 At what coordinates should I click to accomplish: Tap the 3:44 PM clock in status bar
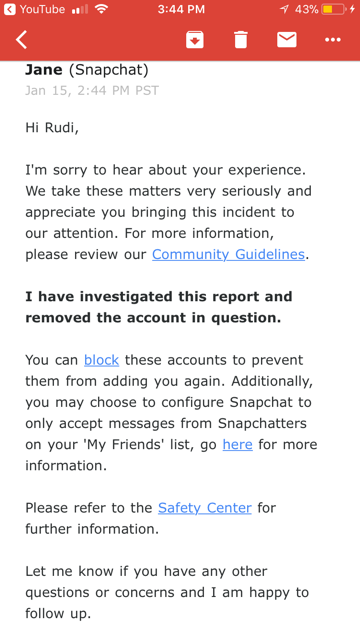[x=181, y=9]
